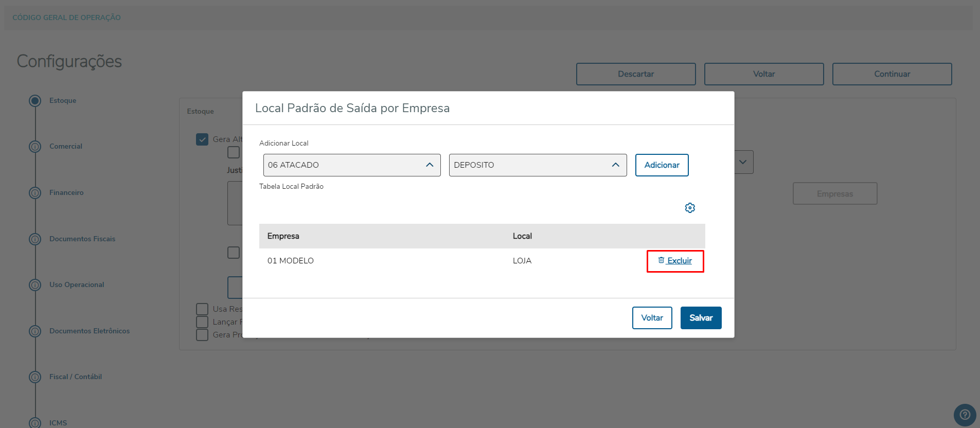Screen dimensions: 980x428
Task: Click the Documentos Fiscais step icon
Action: [x=35, y=239]
